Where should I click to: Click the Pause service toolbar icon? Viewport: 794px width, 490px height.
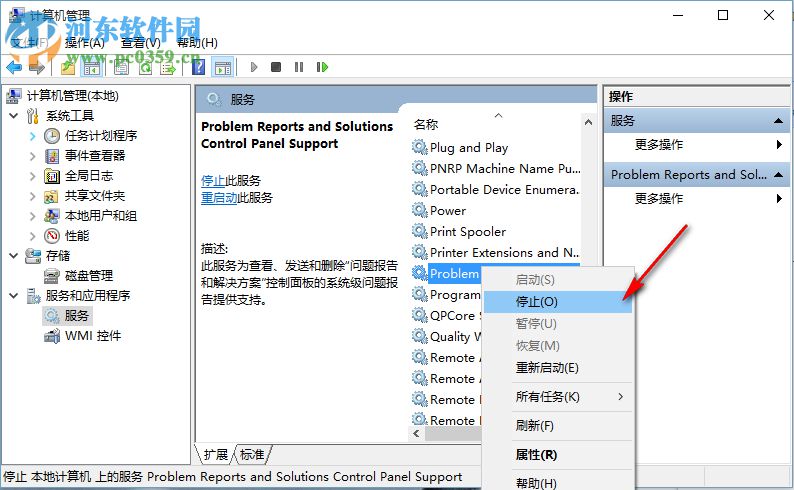click(299, 67)
